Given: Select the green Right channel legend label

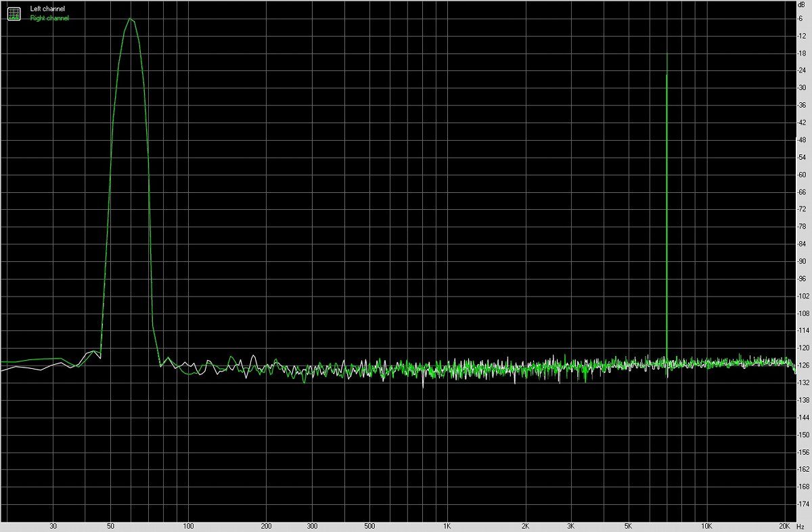Looking at the screenshot, I should click(x=49, y=18).
